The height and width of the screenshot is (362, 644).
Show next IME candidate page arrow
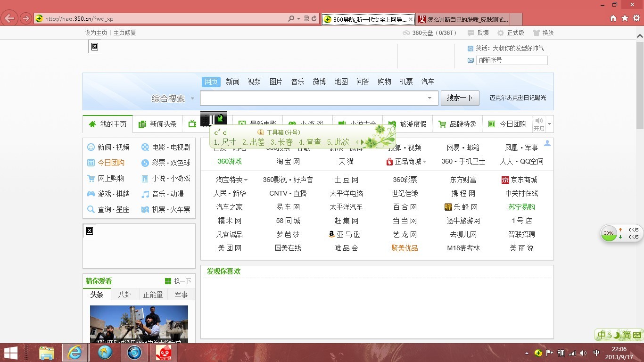pyautogui.click(x=362, y=142)
